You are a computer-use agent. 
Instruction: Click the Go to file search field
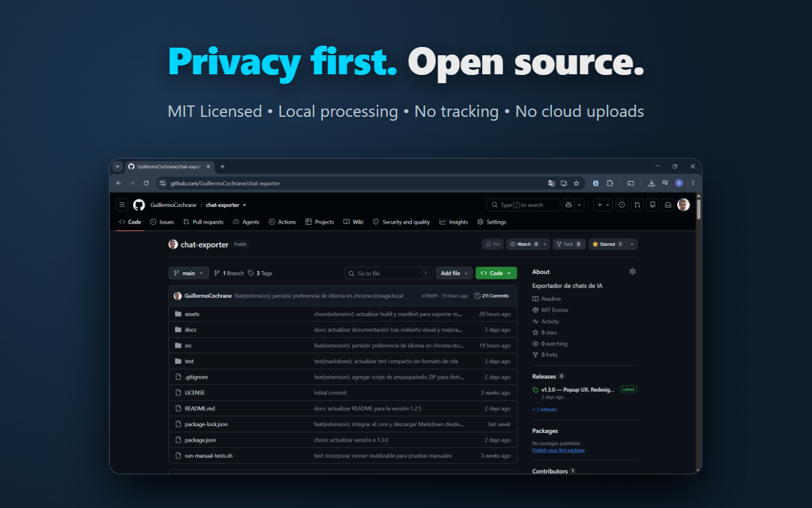tap(388, 273)
